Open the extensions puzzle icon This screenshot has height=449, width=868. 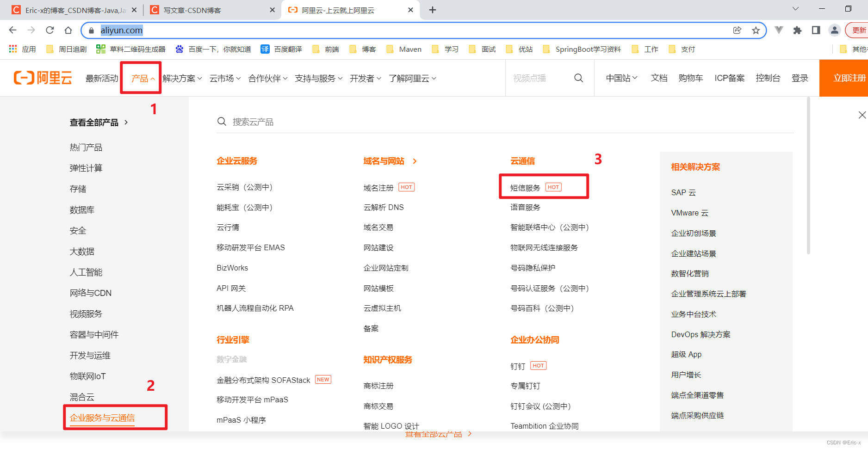(797, 30)
